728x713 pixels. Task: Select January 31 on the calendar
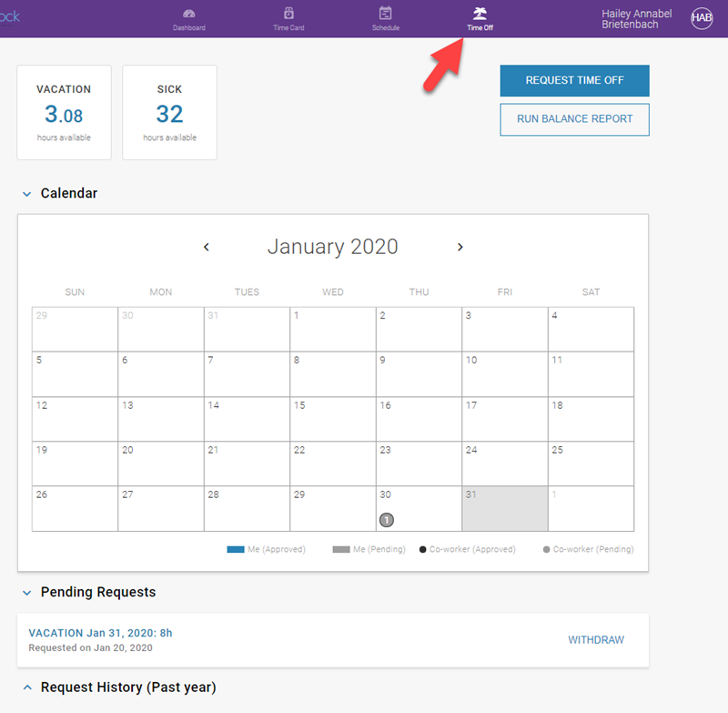click(504, 510)
